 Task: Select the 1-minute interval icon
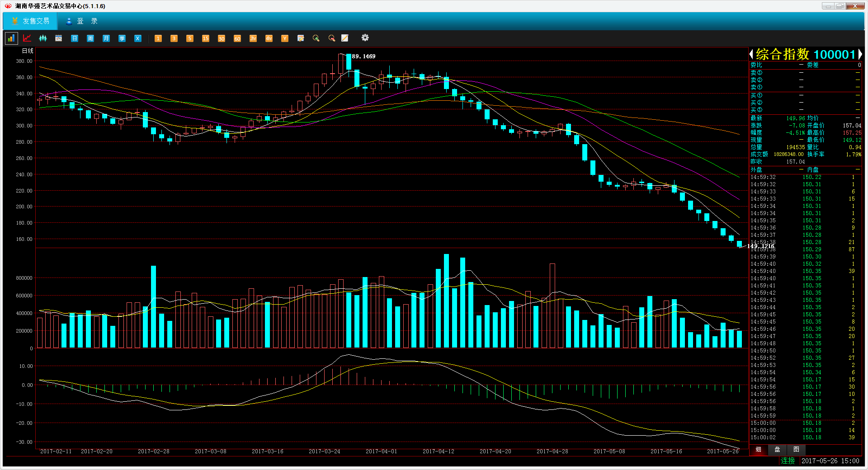pyautogui.click(x=158, y=38)
